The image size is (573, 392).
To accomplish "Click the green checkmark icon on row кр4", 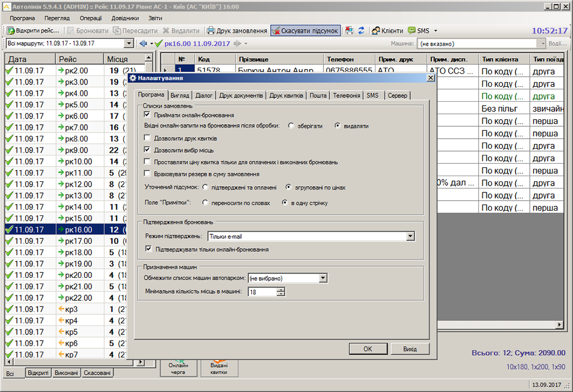I will click(x=10, y=320).
